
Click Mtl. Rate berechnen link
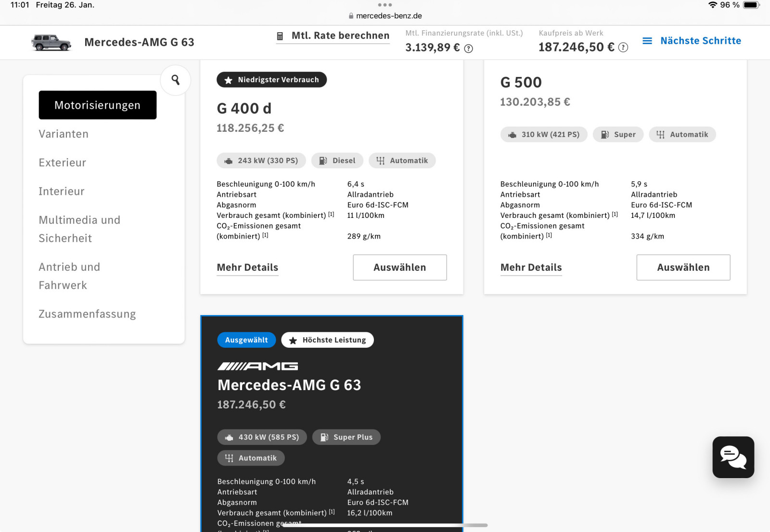[x=340, y=36]
